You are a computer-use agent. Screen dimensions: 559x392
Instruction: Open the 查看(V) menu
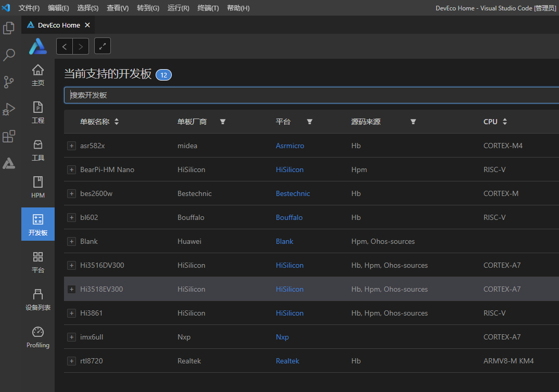[118, 8]
